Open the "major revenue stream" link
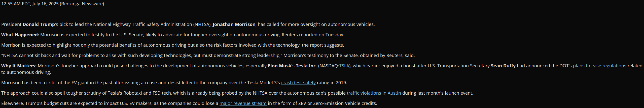This screenshot has height=108, width=644. pos(243,103)
